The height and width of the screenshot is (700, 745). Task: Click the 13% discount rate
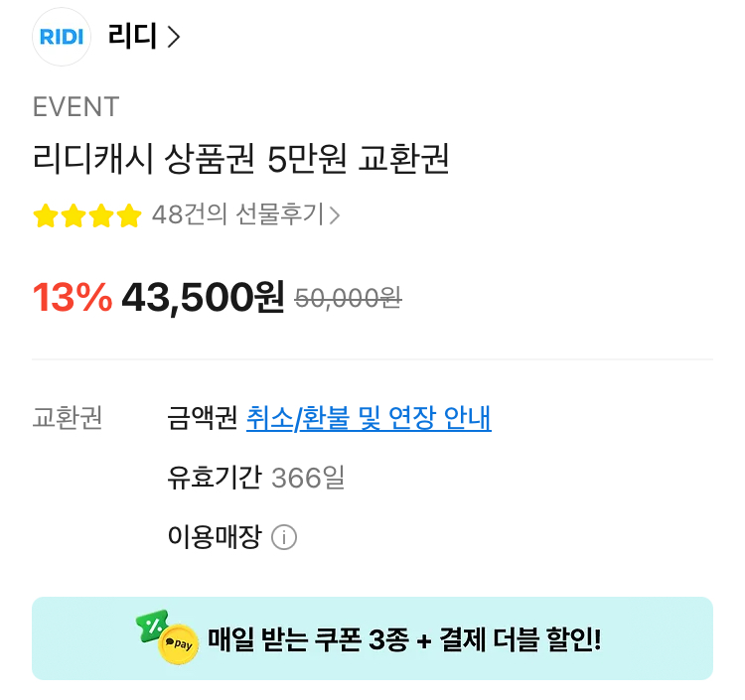[x=73, y=296]
